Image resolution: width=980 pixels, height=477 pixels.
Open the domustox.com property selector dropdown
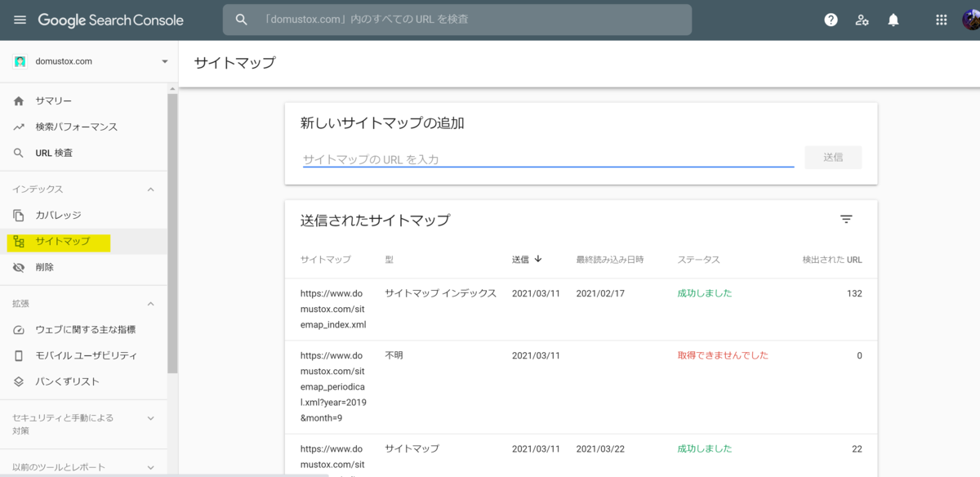[x=90, y=61]
